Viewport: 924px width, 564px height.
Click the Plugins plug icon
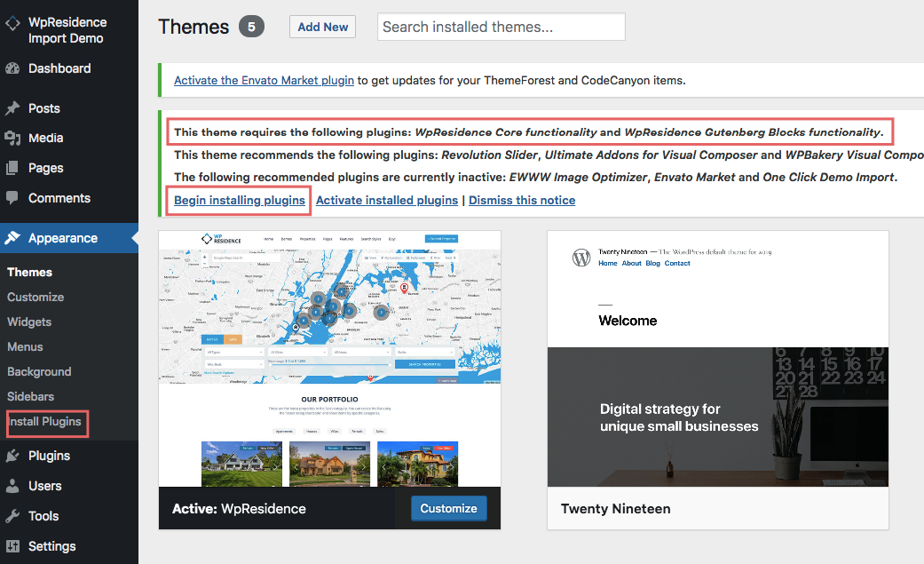click(12, 456)
